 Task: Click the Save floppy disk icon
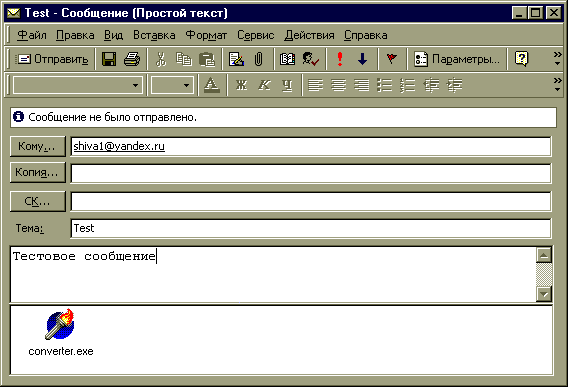click(109, 59)
